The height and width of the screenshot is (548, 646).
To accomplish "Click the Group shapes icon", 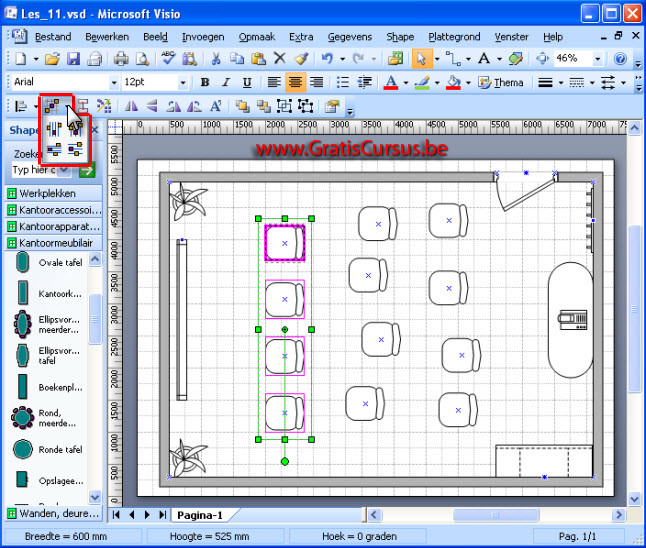I will pyautogui.click(x=285, y=106).
